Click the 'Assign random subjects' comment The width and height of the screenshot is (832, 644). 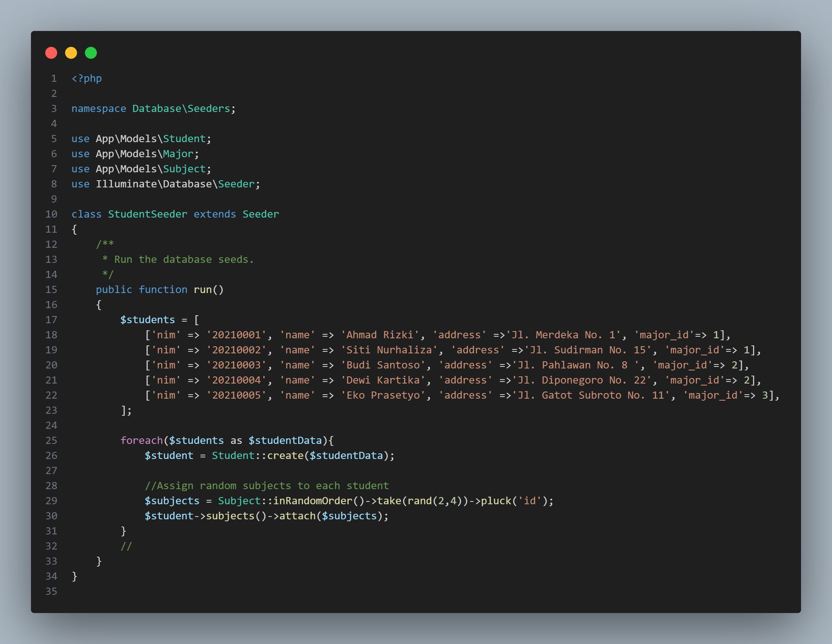tap(267, 486)
